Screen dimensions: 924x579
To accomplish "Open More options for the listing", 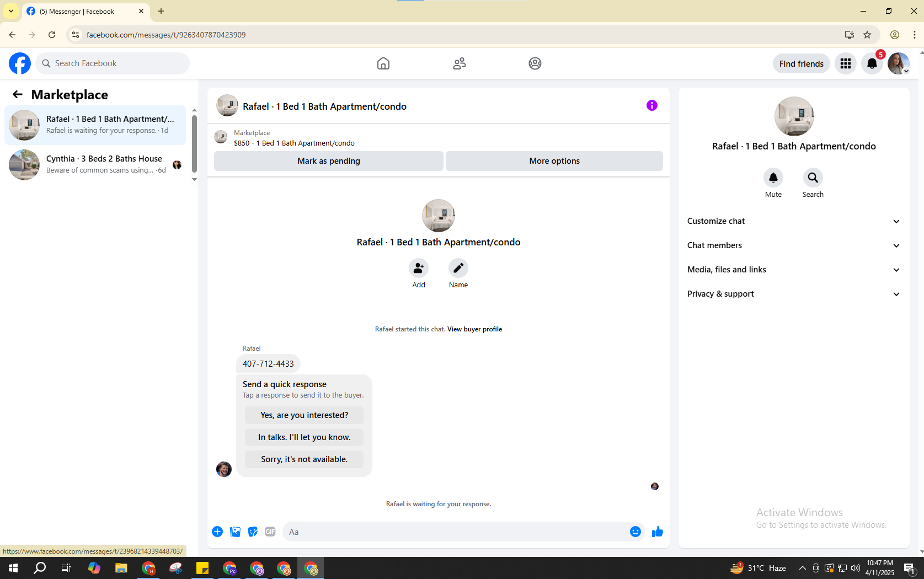I will click(554, 161).
